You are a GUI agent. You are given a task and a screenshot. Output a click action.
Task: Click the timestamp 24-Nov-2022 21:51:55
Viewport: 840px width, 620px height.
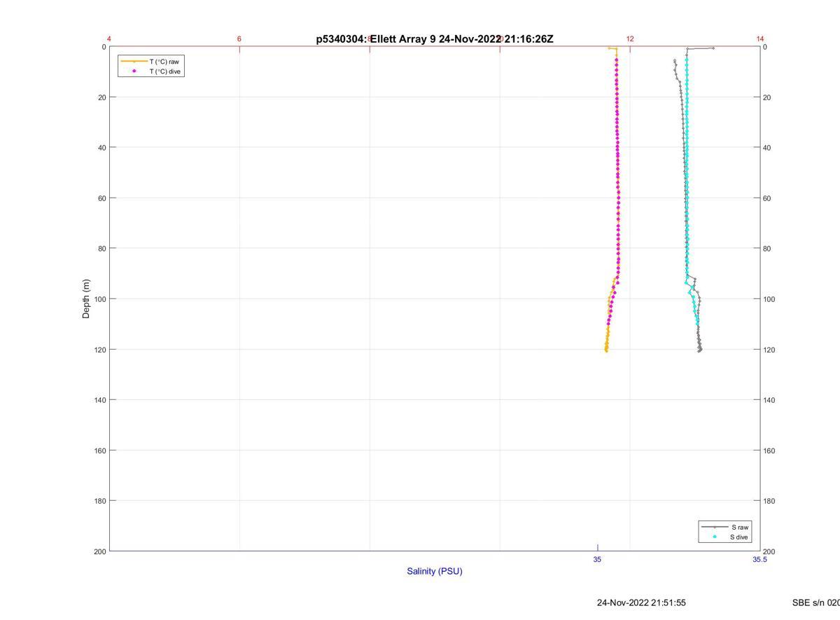[641, 602]
